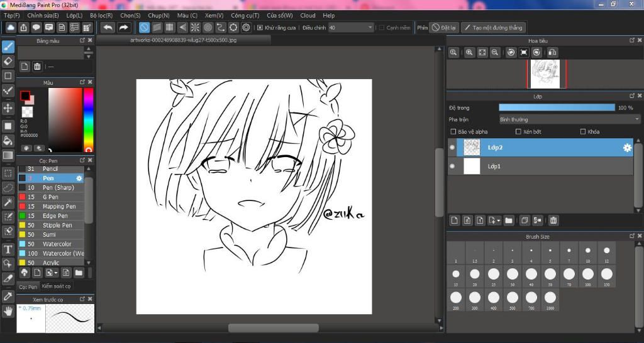Toggle visibility of Lớp2 layer

452,148
